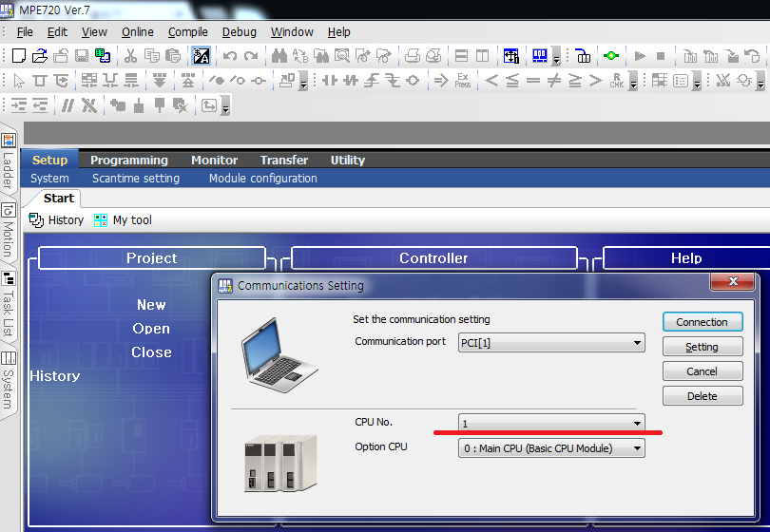Image resolution: width=770 pixels, height=532 pixels.
Task: Open the Window menu
Action: point(292,32)
